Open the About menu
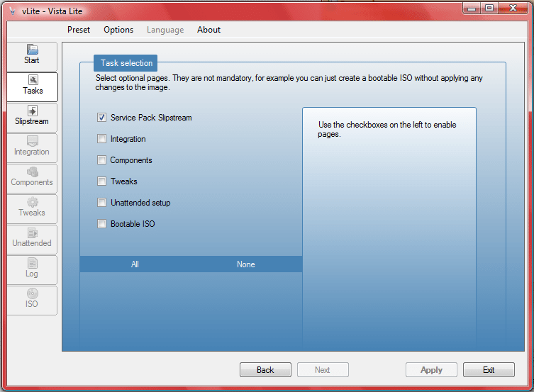Image resolution: width=534 pixels, height=392 pixels. [x=208, y=30]
